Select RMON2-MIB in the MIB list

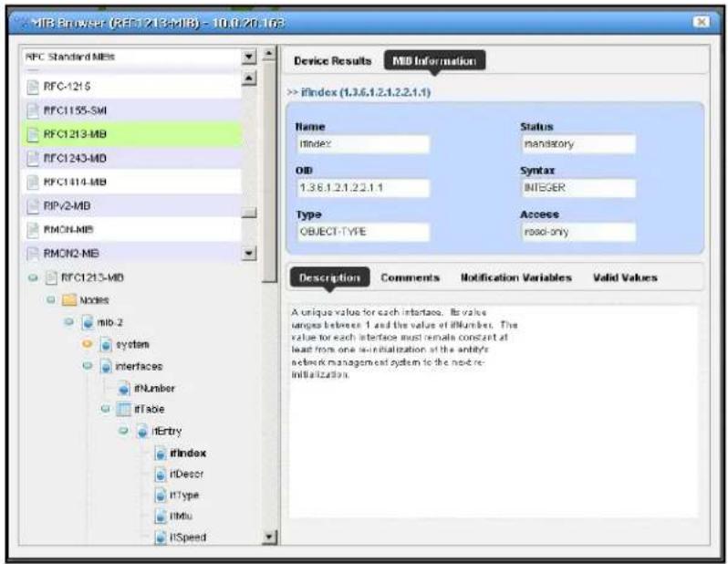[132, 253]
